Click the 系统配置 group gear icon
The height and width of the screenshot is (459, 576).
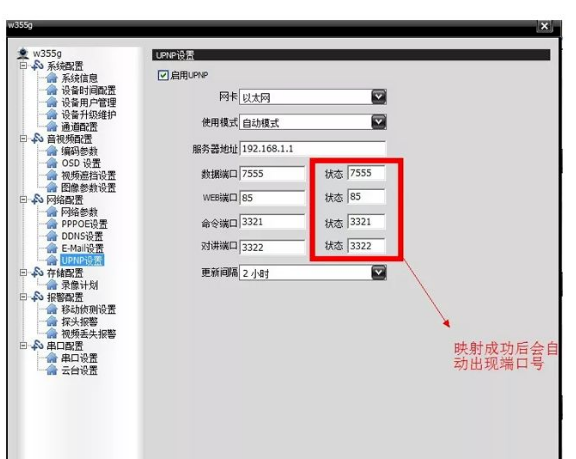37,66
